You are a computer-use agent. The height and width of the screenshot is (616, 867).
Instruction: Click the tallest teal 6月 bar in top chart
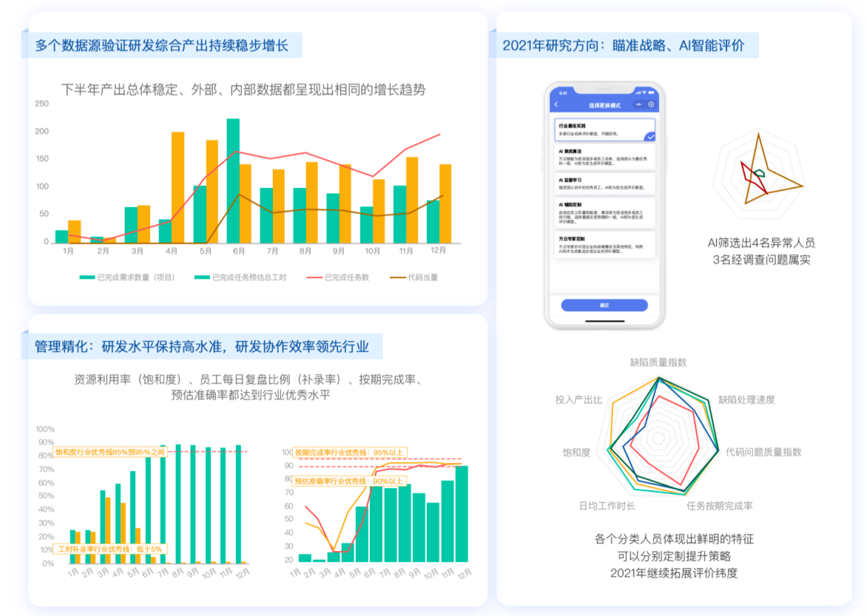click(x=233, y=181)
